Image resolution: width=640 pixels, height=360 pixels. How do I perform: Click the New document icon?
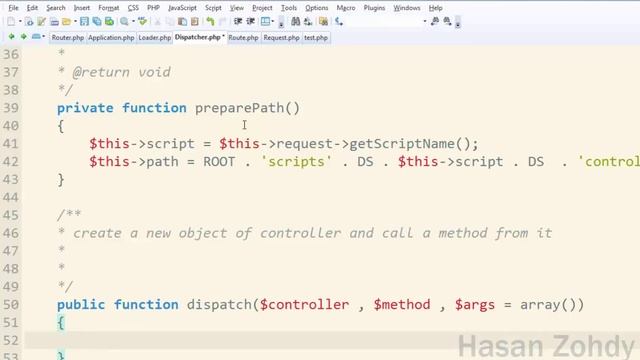click(11, 22)
